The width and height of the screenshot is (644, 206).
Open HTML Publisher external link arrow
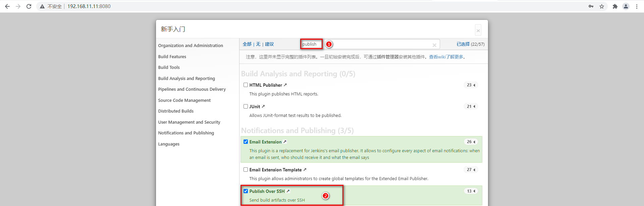[285, 85]
